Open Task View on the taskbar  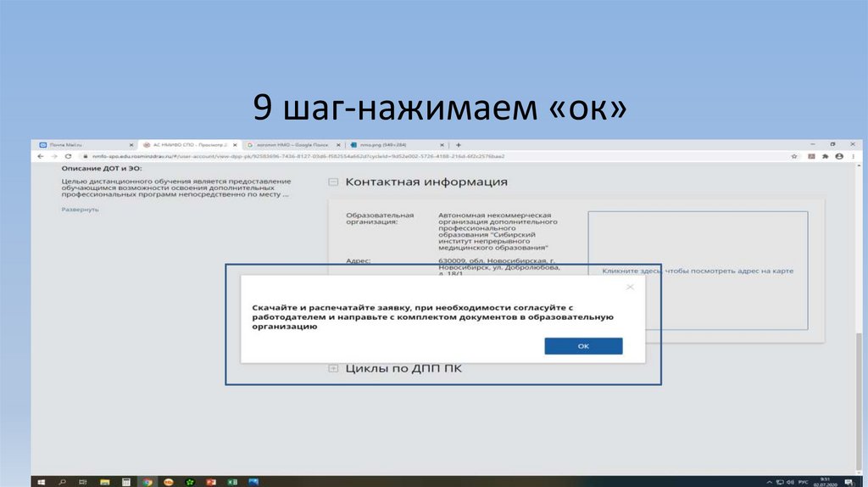pos(83,482)
